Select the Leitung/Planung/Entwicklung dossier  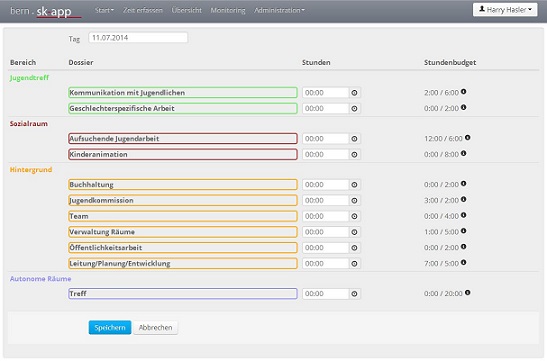tap(183, 264)
